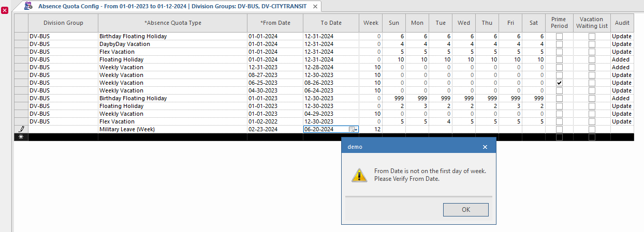Select the Absence Quota Config tab title
The height and width of the screenshot is (232, 644).
click(x=171, y=6)
